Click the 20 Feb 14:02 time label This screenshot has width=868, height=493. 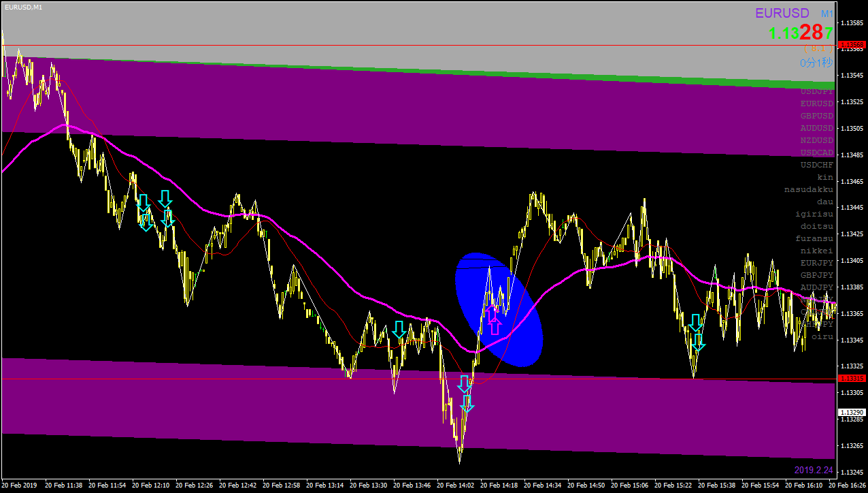pos(455,486)
